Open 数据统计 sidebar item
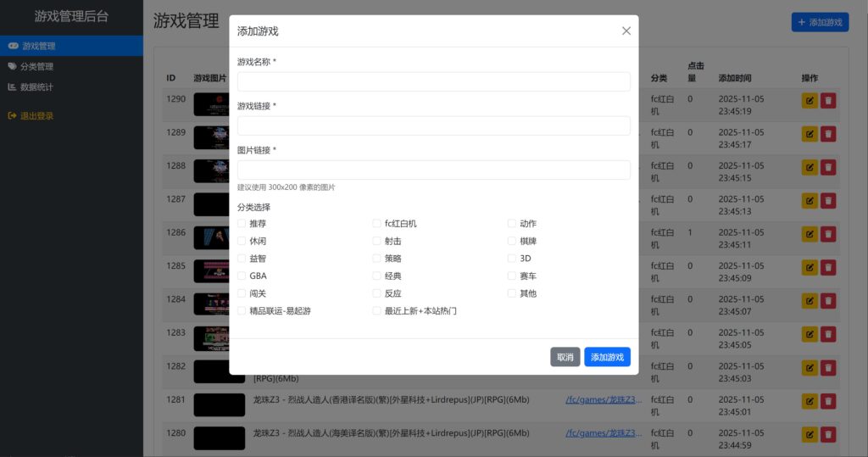The width and height of the screenshot is (868, 457). (x=71, y=87)
